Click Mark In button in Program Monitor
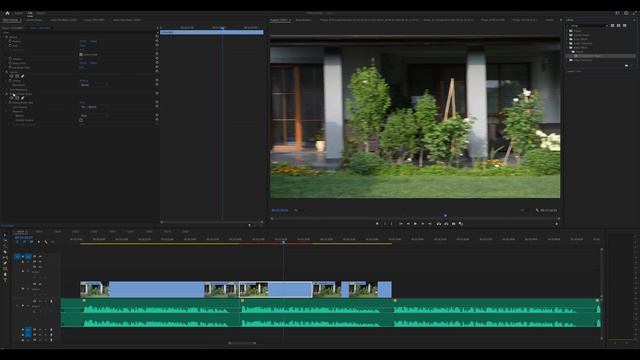 pyautogui.click(x=384, y=224)
